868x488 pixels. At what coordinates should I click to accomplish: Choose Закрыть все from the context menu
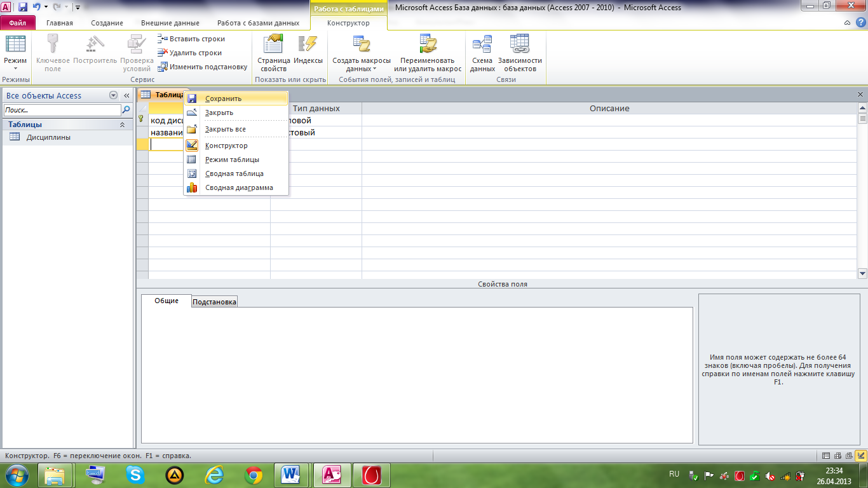236,129
